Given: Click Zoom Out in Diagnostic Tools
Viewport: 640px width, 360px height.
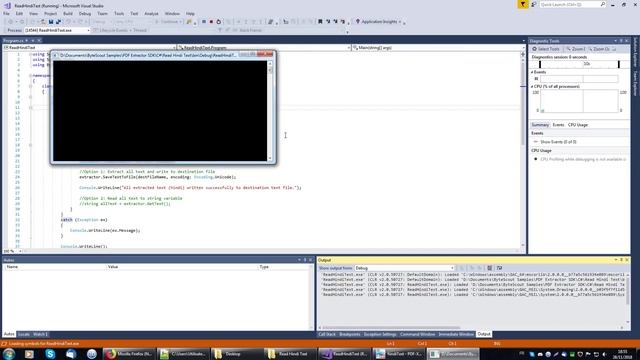Looking at the screenshot, I should (x=599, y=49).
